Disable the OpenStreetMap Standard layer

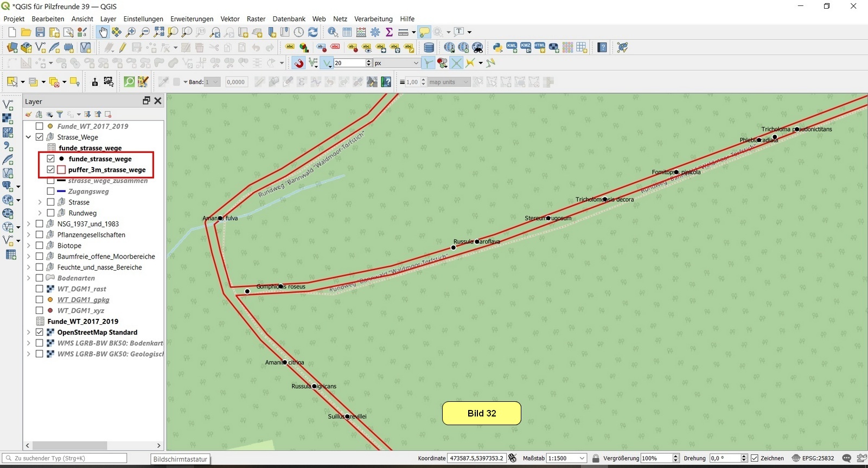[40, 332]
